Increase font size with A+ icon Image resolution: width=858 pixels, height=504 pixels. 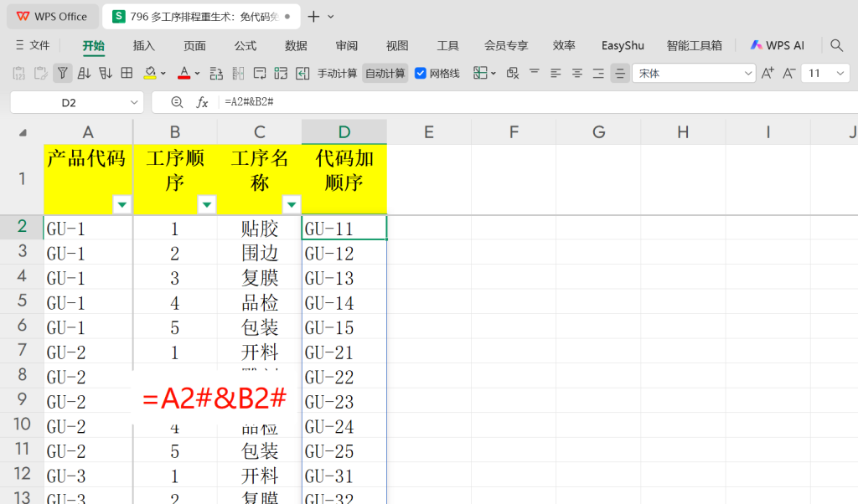click(x=768, y=73)
